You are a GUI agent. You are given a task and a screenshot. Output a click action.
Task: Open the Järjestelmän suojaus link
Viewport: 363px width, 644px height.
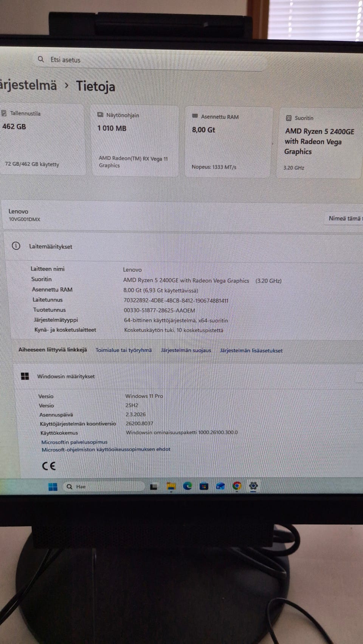point(186,350)
